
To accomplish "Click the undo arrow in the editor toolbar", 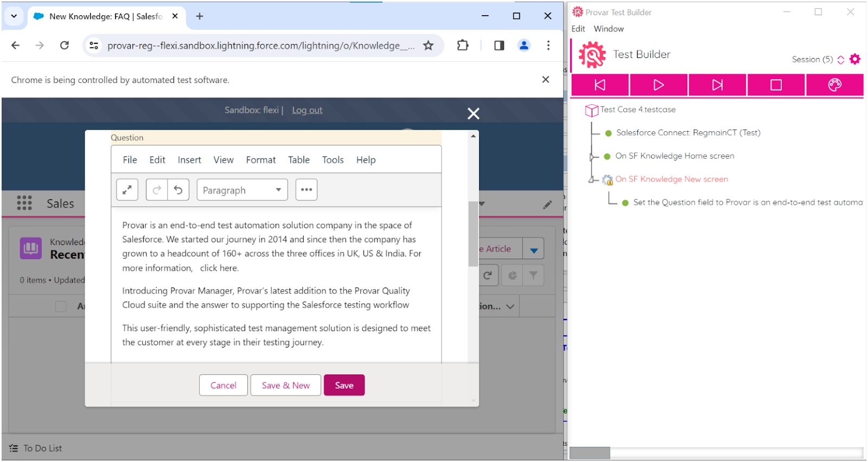I will pos(178,190).
